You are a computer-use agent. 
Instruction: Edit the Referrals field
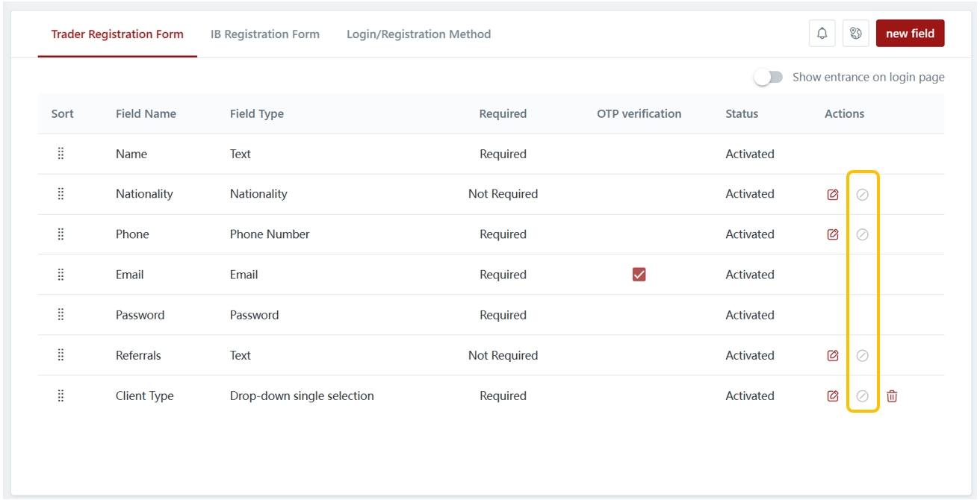[x=833, y=356]
